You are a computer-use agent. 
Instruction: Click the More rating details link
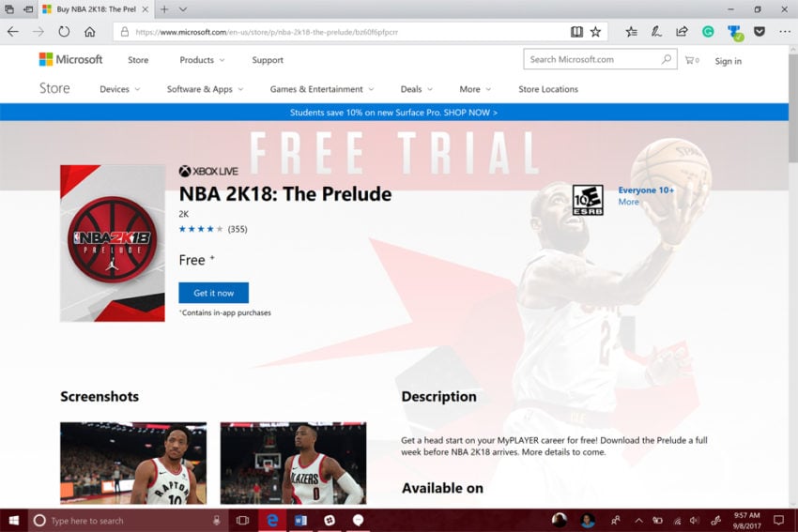pyautogui.click(x=628, y=202)
